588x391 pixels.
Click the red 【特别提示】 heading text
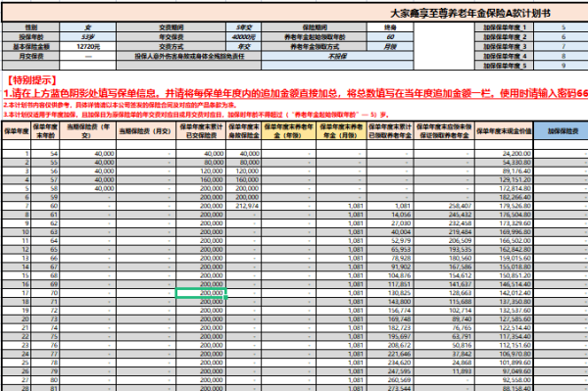click(32, 79)
